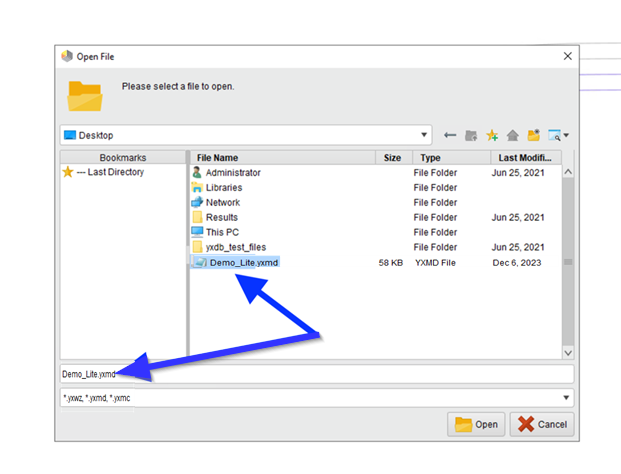Image resolution: width=621 pixels, height=474 pixels.
Task: Select the Network item
Action: (x=223, y=202)
